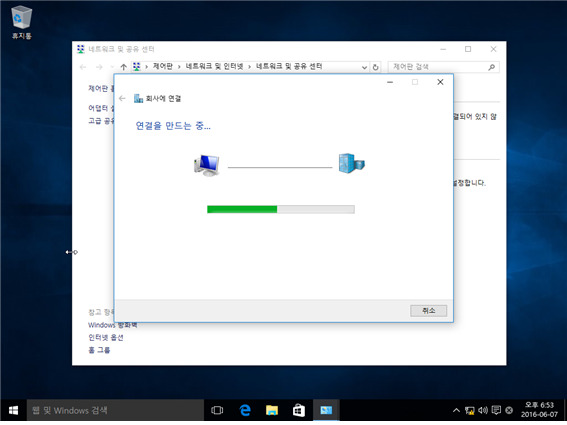Click Back arrow in Network Sharing Center window

83,67
